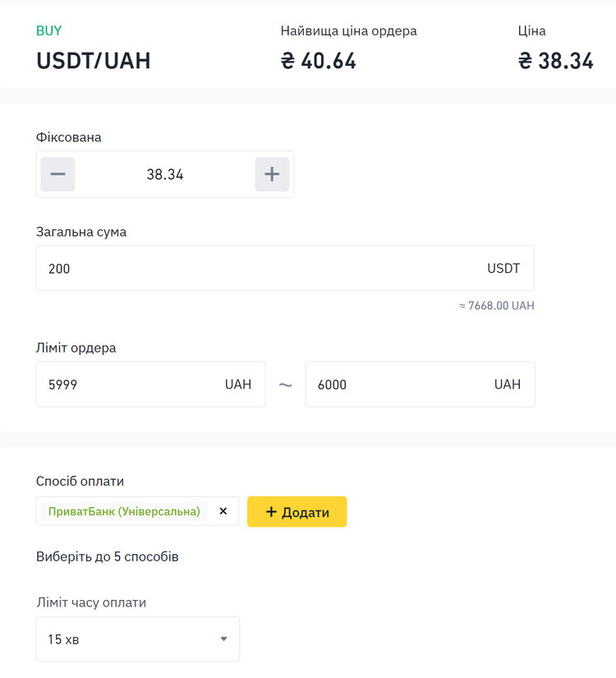Click the ₴ 38.34 price at top right
The height and width of the screenshot is (678, 616).
click(555, 61)
